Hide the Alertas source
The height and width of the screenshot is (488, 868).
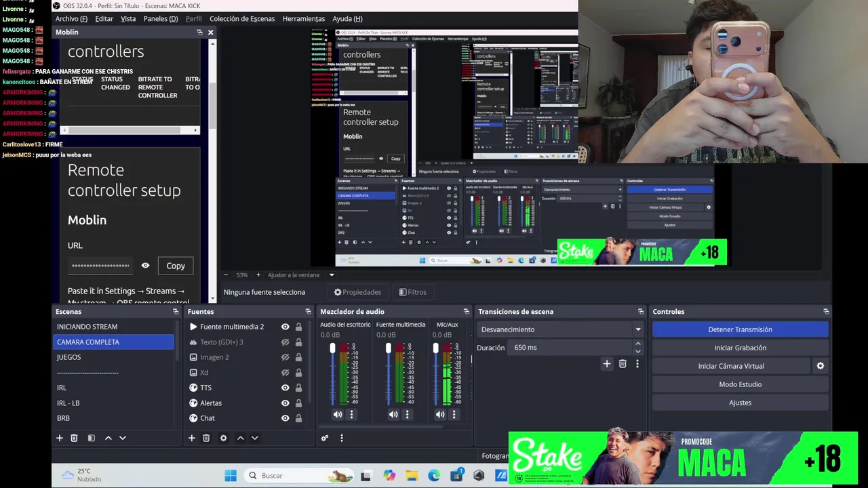285,403
